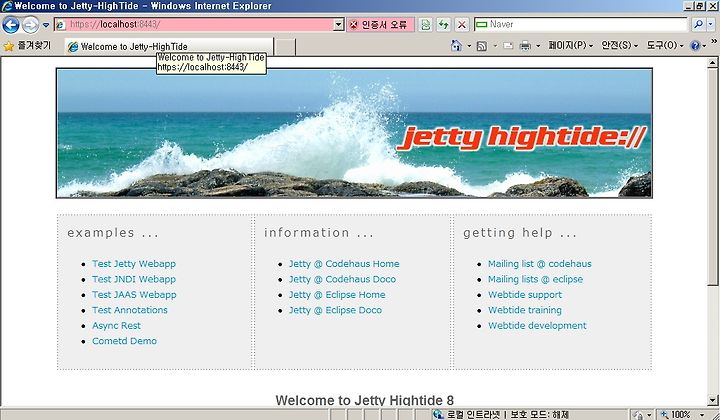
Task: Open the Cometd Demo link
Action: [x=124, y=341]
